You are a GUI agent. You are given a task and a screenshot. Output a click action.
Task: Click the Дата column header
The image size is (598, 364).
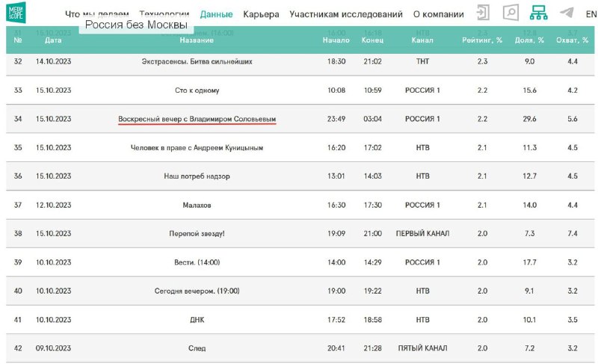click(53, 40)
